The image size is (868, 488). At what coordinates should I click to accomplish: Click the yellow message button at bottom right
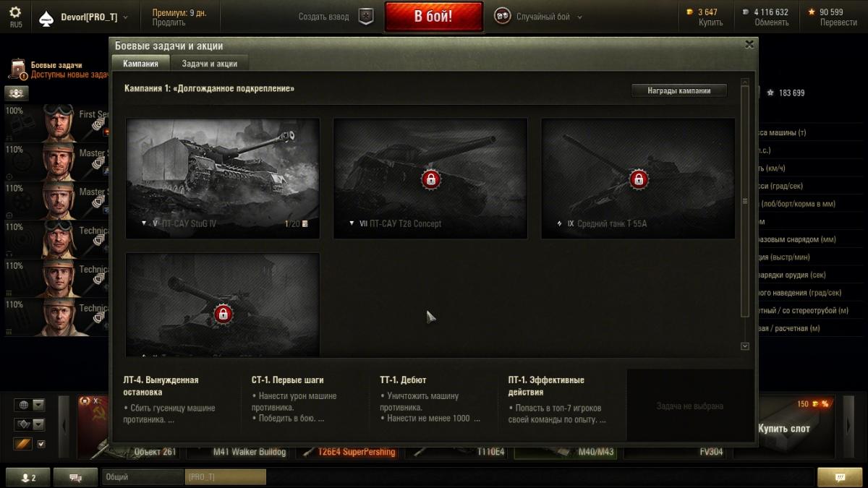[x=840, y=478]
